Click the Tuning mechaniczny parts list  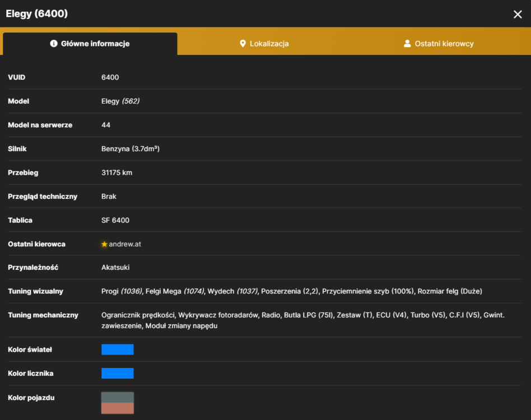click(x=303, y=320)
